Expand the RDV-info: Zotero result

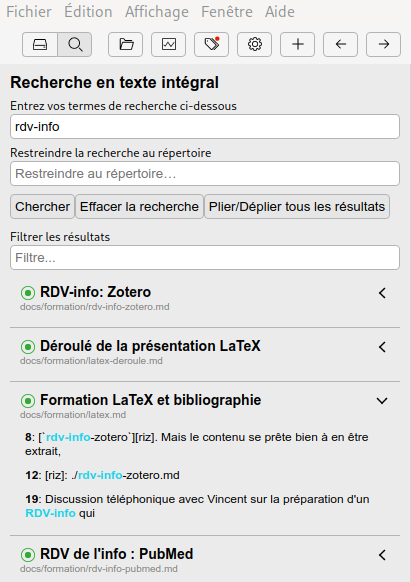382,293
